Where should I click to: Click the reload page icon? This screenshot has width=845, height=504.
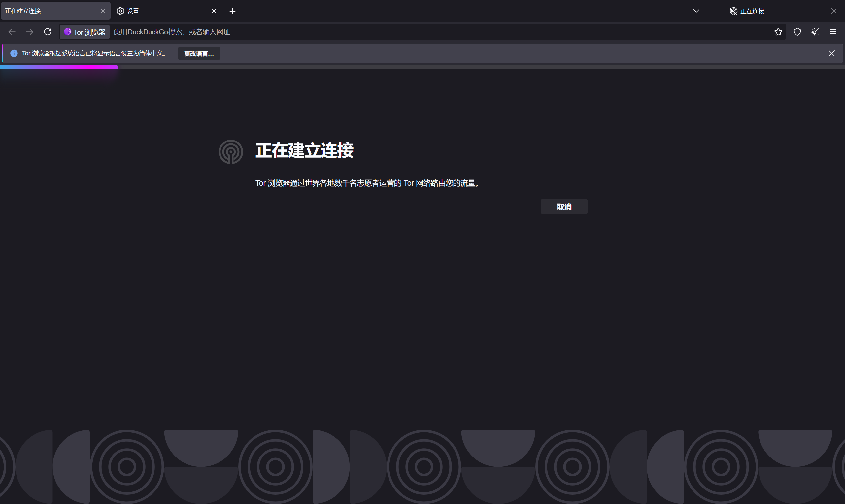point(48,32)
